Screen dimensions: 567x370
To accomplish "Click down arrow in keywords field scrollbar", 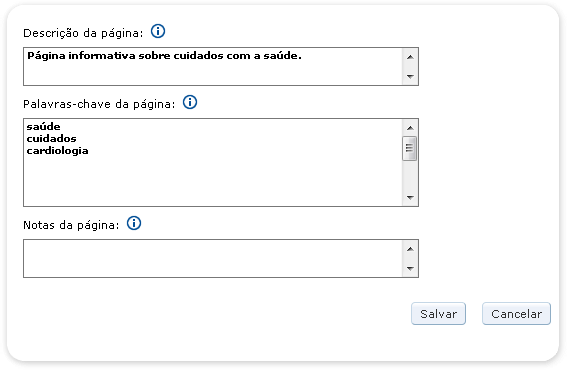I will 410,197.
